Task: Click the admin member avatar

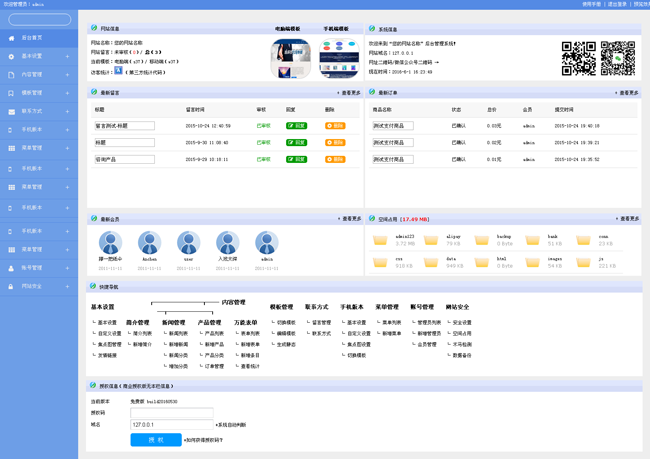Action: (x=266, y=244)
